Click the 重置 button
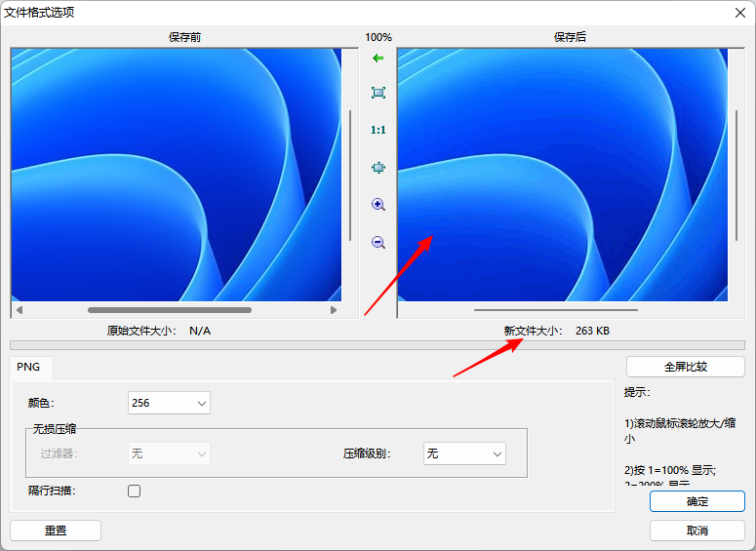 tap(56, 531)
